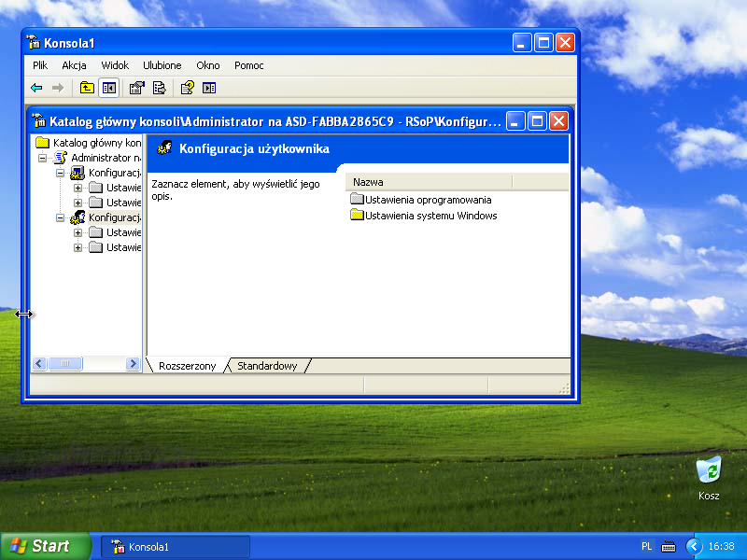Switch to the Standardowy tab
The image size is (747, 560).
coord(267,366)
